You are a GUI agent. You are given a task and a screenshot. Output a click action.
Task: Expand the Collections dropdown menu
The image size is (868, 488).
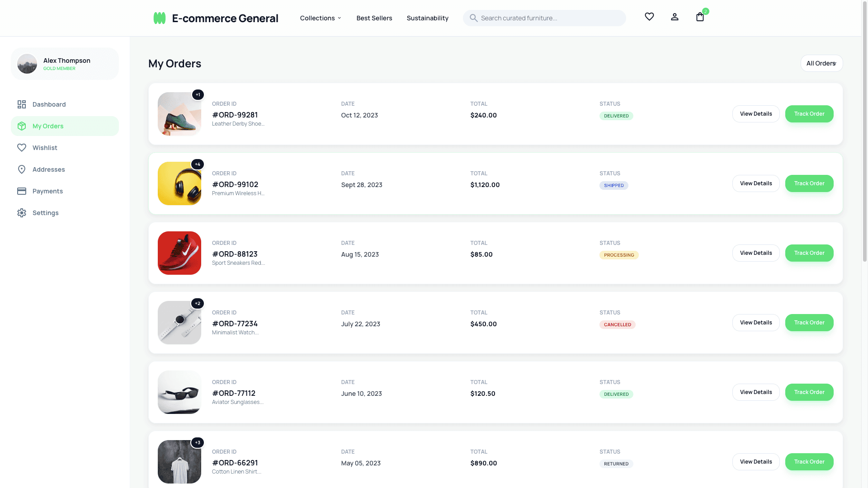pyautogui.click(x=320, y=18)
